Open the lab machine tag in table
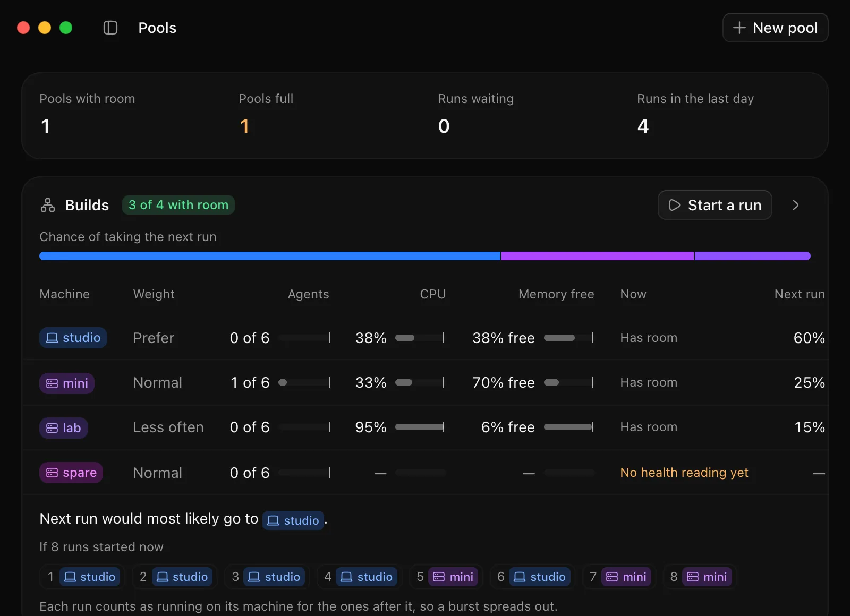850x616 pixels. (64, 428)
